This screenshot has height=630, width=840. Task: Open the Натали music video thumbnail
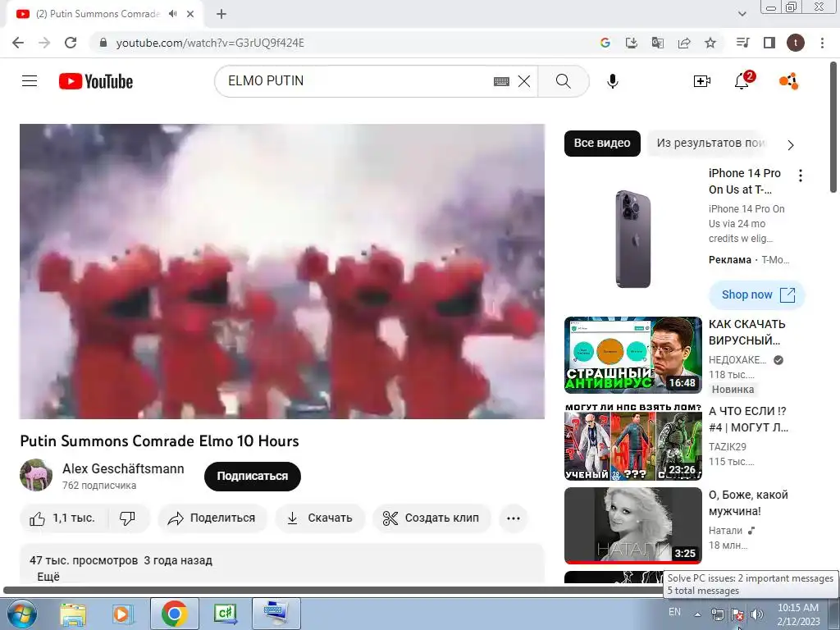tap(633, 526)
